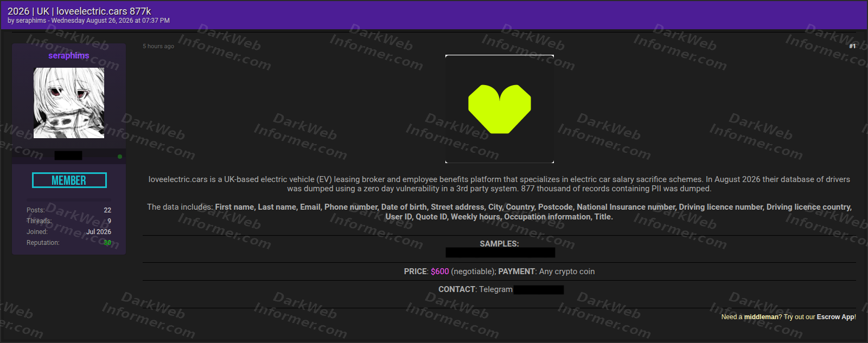Screen dimensions: 868x343
Task: Click the 'The data includes:' paragraph
Action: (x=499, y=212)
